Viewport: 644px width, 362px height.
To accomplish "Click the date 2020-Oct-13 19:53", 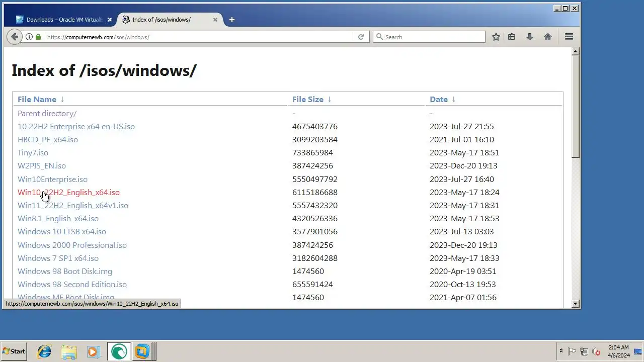I will (463, 285).
